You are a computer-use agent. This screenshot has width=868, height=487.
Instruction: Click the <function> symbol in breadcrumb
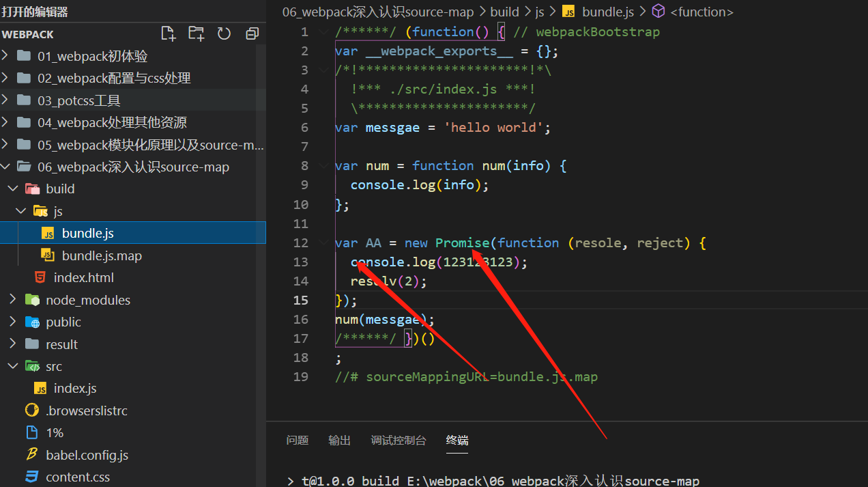(x=701, y=12)
